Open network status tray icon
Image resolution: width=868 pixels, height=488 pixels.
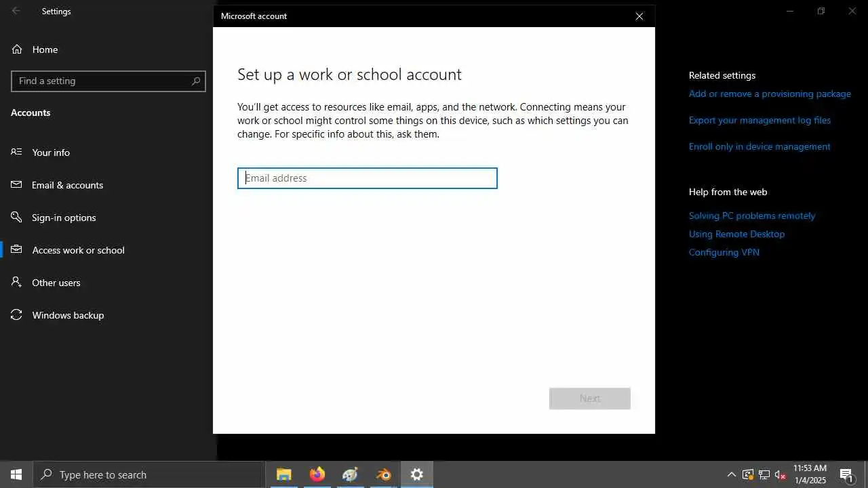[764, 474]
